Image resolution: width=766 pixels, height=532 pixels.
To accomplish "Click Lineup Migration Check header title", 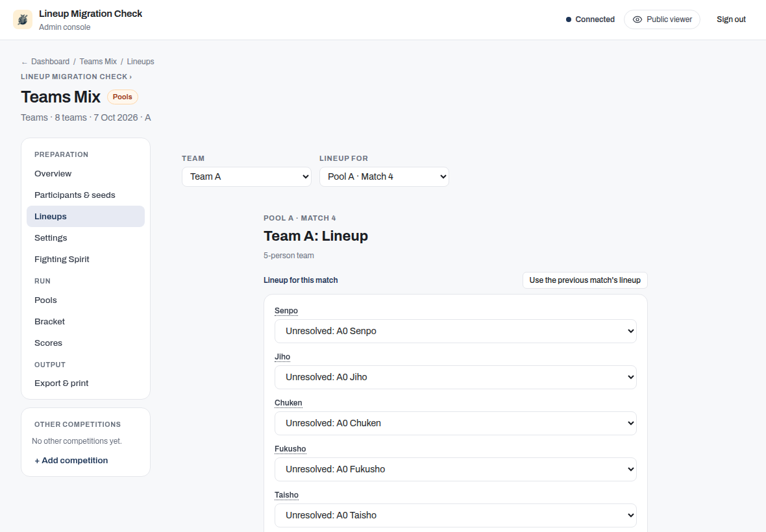I will tap(90, 14).
